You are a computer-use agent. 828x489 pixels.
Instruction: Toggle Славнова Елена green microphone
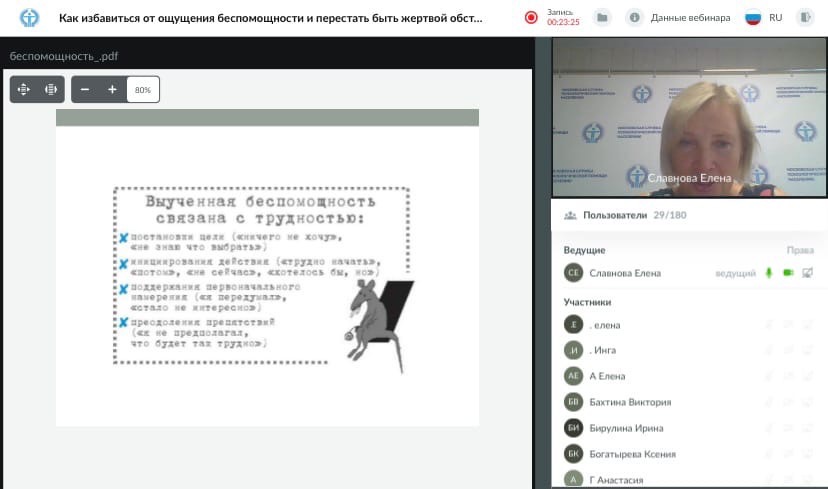[769, 272]
